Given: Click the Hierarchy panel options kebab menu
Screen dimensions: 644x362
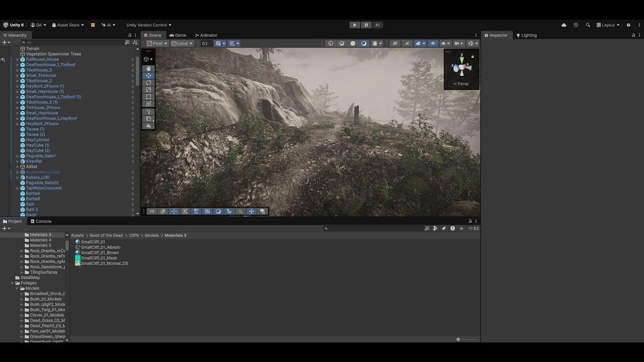Looking at the screenshot, I should (x=136, y=35).
